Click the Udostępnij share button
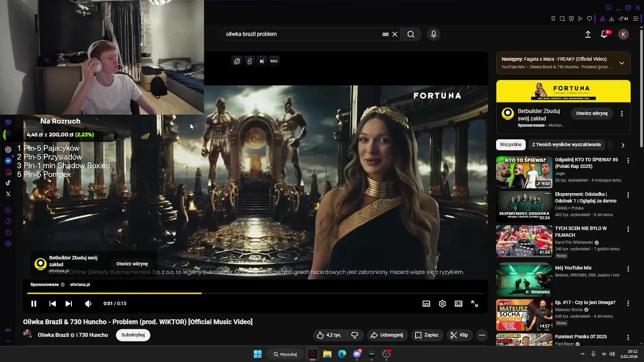 pos(386,335)
